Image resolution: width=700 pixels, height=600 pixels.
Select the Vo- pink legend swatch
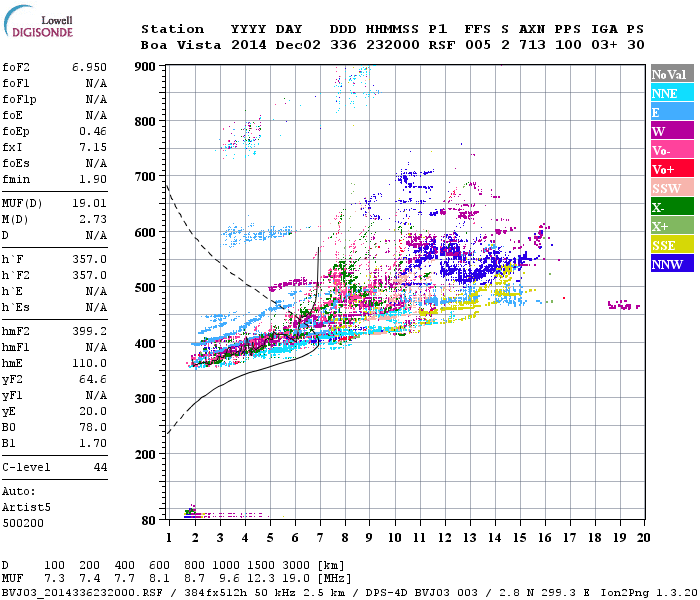672,150
